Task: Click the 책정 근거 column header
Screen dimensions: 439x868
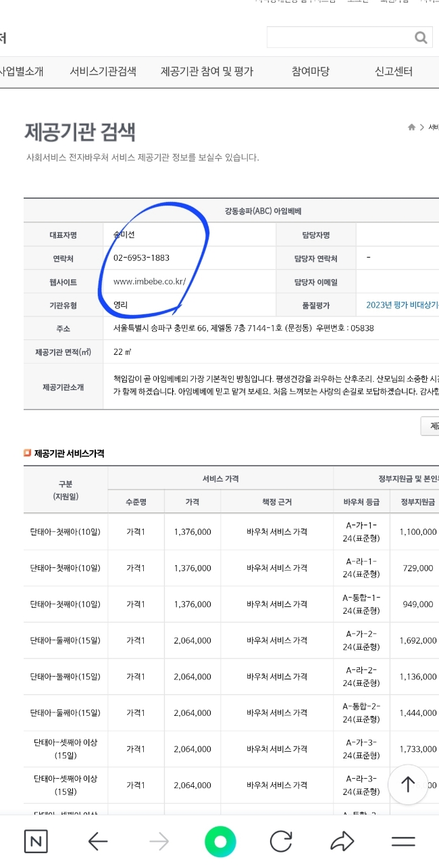Action: click(x=277, y=502)
